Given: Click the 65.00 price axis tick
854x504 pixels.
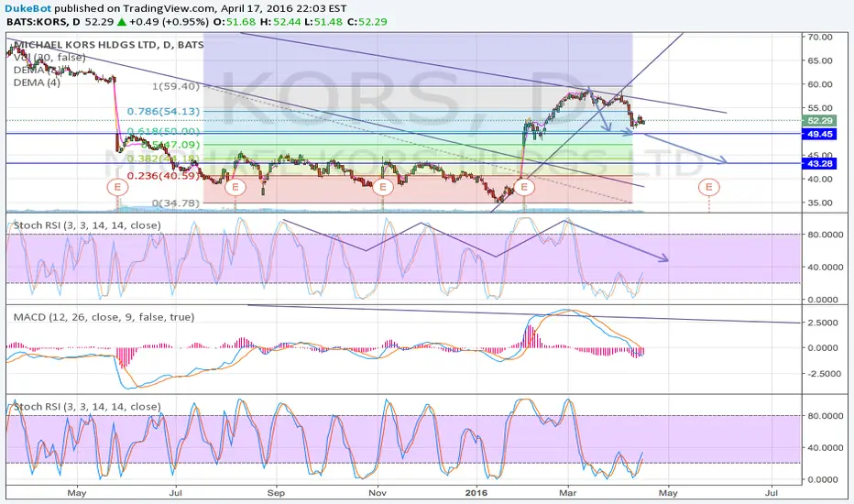Looking at the screenshot, I should click(x=820, y=60).
